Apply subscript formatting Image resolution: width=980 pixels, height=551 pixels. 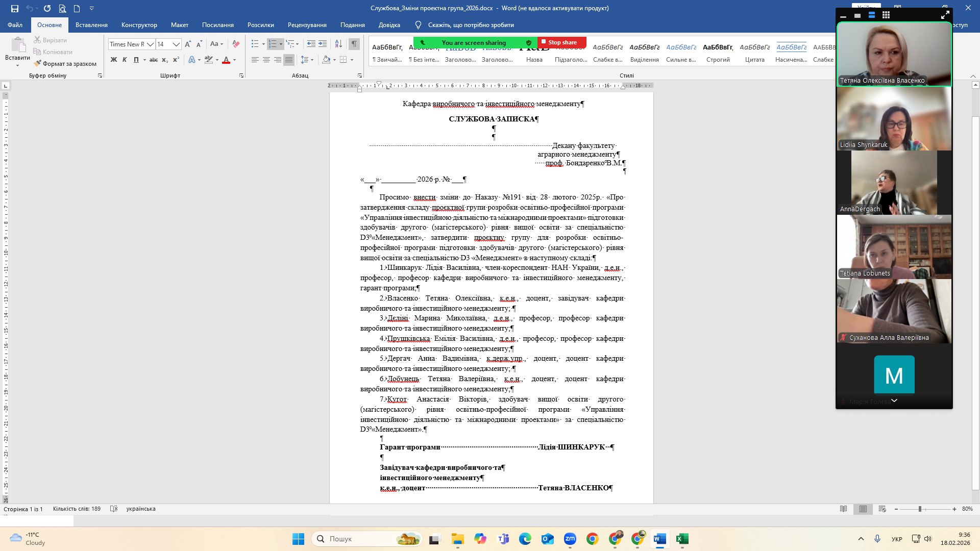pyautogui.click(x=165, y=60)
